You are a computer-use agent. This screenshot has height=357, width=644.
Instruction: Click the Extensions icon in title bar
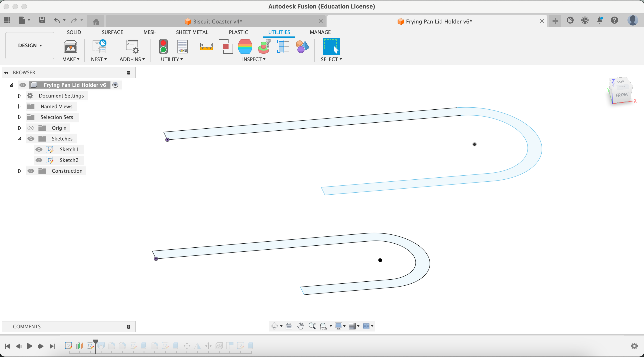point(570,21)
